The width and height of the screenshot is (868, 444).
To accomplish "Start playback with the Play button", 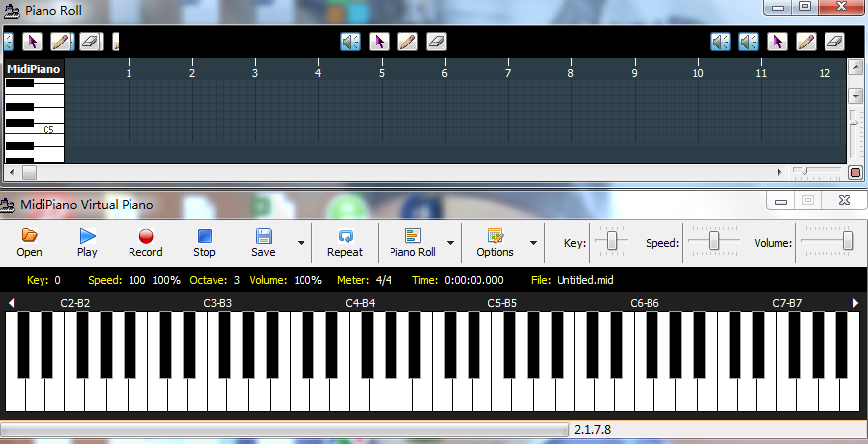I will pos(87,243).
